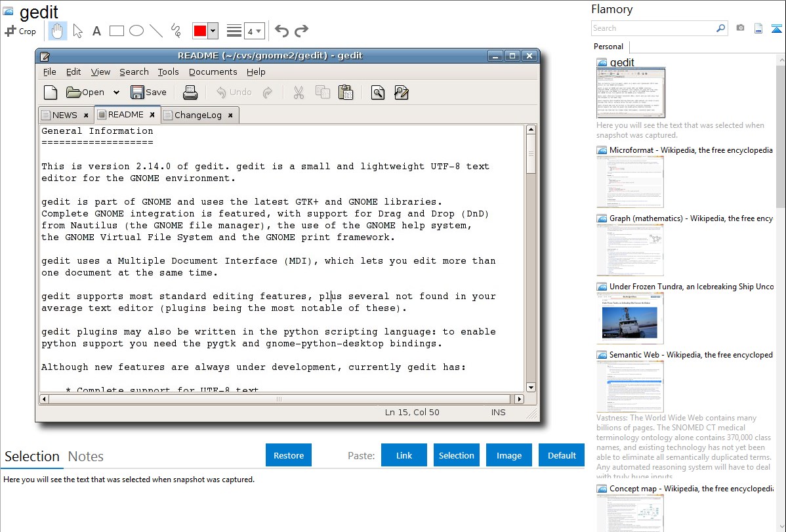Click gedit horizontal scrollbar right arrow

tap(520, 399)
